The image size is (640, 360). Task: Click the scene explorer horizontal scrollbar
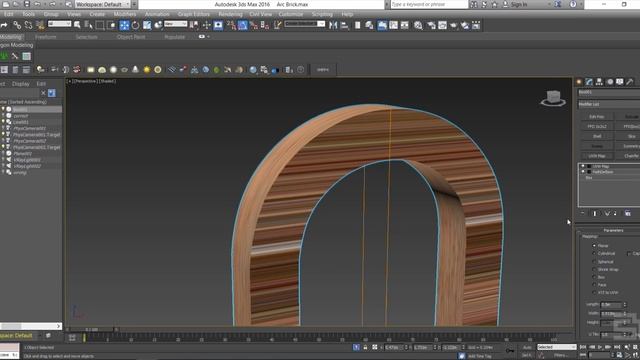coord(31,326)
